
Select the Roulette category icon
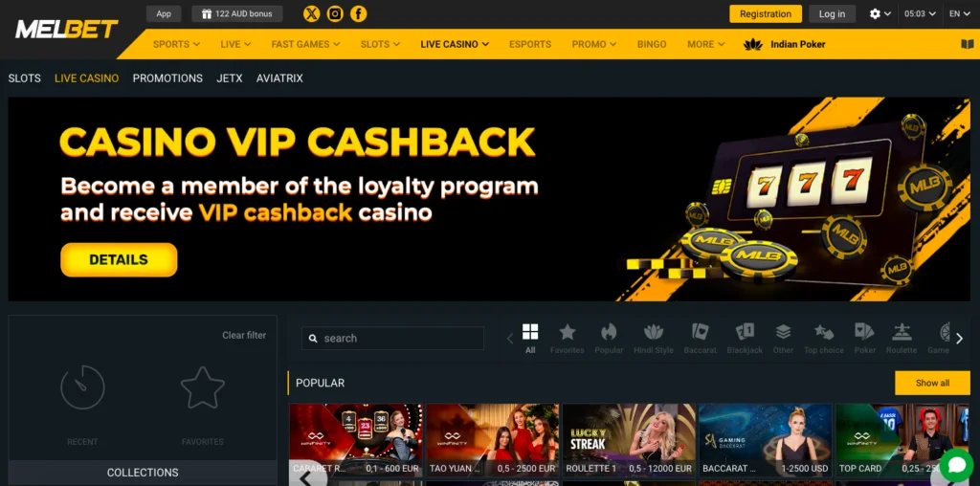902,339
